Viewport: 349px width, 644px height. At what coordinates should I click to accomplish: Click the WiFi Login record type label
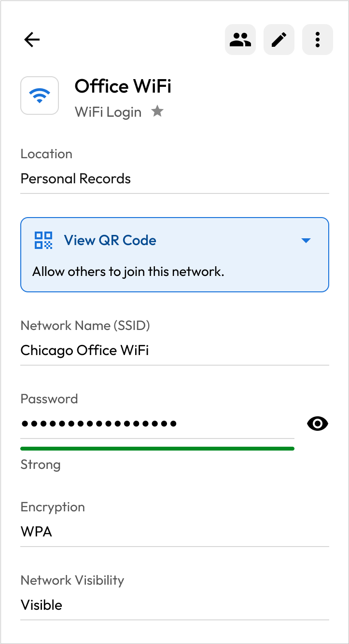(108, 112)
